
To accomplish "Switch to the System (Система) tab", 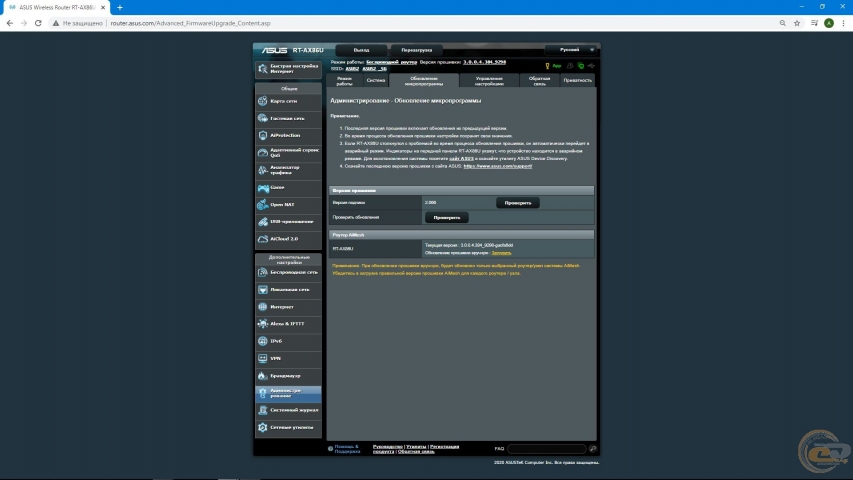I will pos(375,81).
